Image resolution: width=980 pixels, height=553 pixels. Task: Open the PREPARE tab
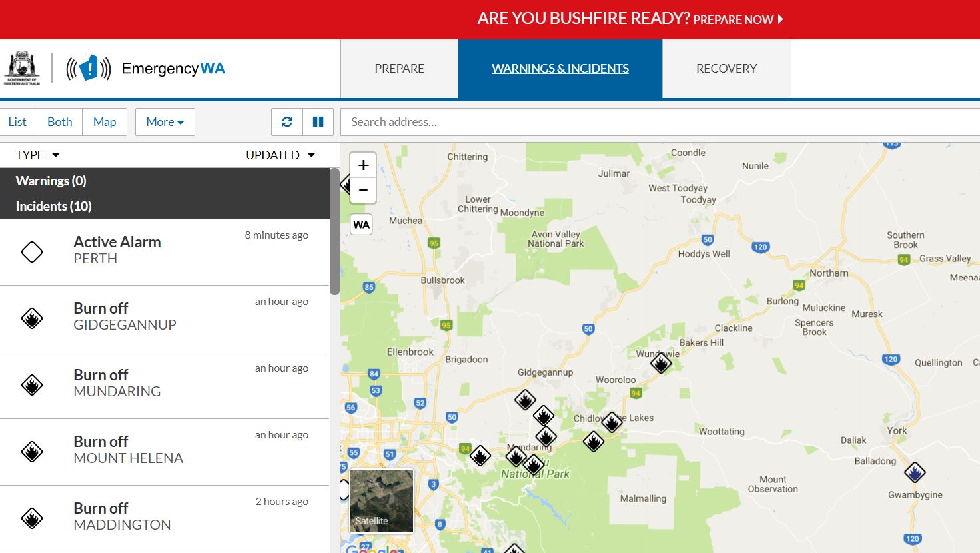[x=399, y=69]
